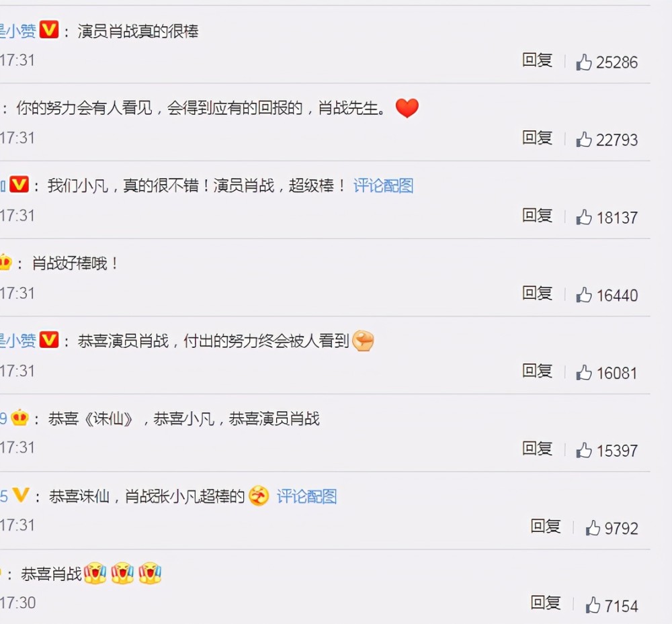The height and width of the screenshot is (624, 672).
Task: Click thumbs-up beside 15397
Action: tap(584, 451)
